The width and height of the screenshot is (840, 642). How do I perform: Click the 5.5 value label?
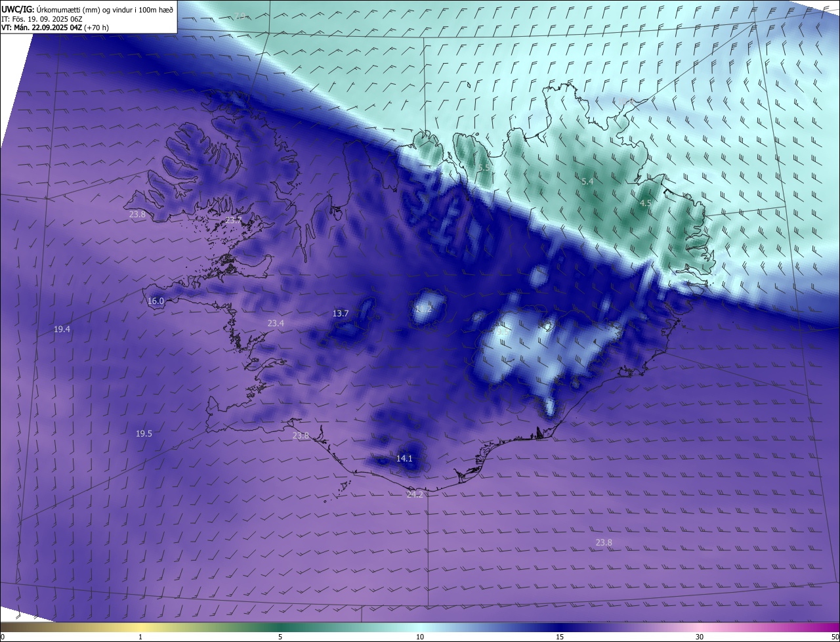click(x=484, y=168)
